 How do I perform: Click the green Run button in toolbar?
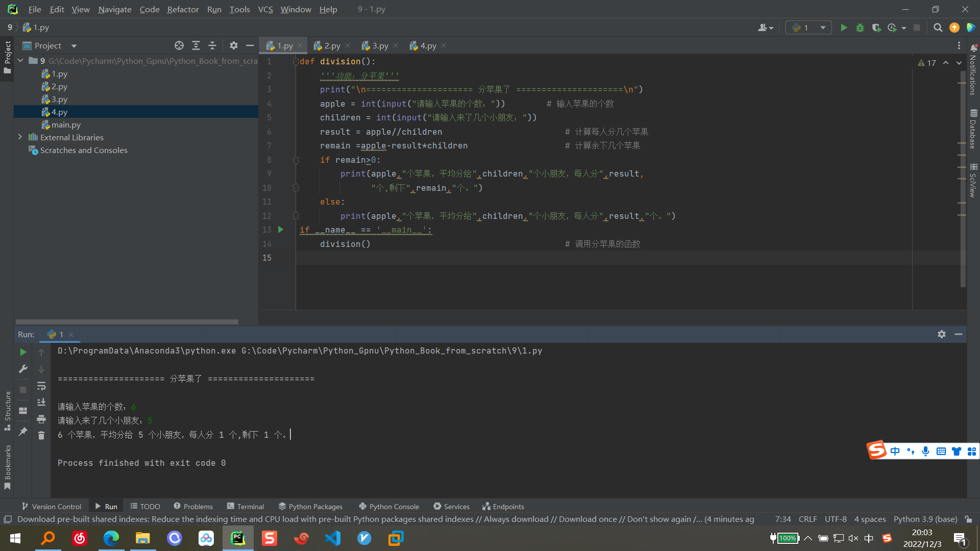tap(844, 28)
